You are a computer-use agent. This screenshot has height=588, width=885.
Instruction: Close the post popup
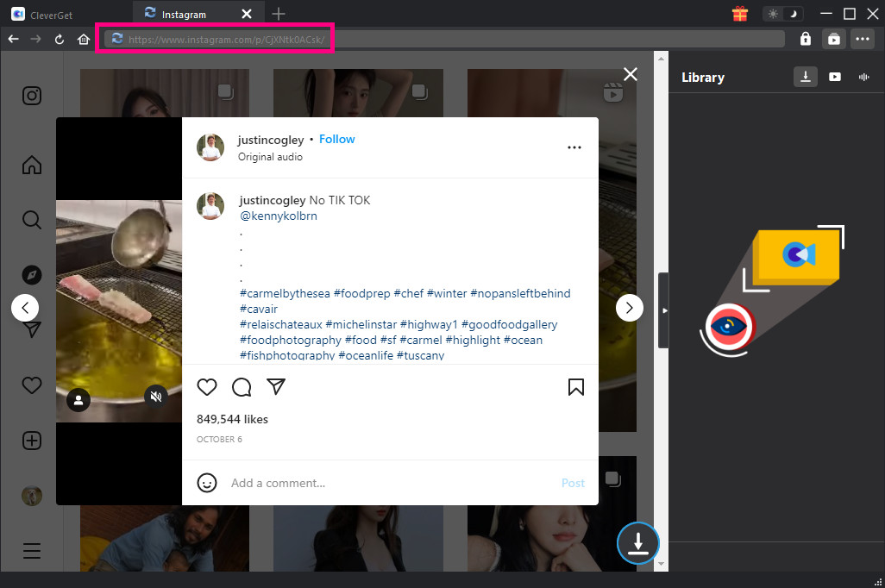click(631, 74)
